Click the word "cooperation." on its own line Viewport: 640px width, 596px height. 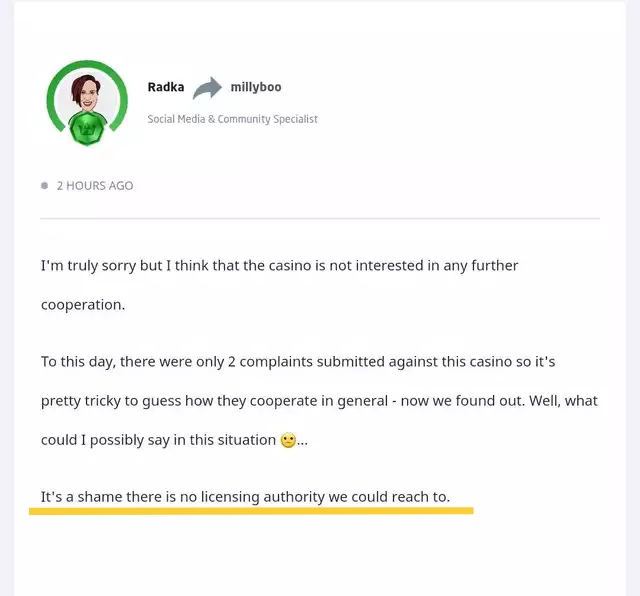(x=83, y=305)
